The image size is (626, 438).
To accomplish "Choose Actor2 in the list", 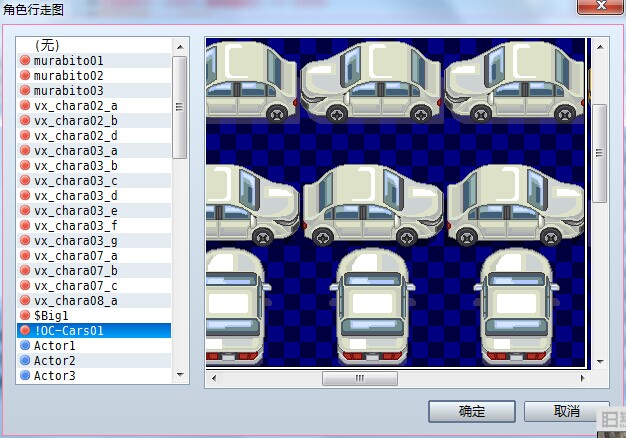I will 94,361.
